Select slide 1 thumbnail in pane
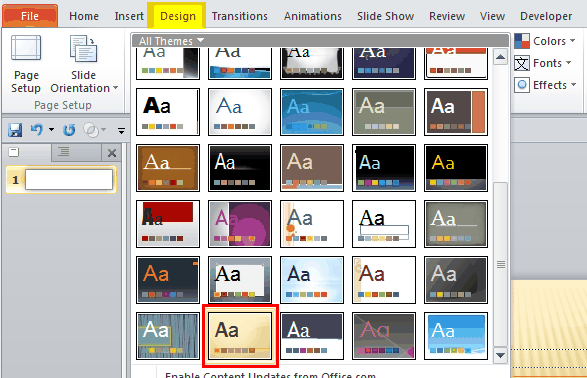This screenshot has width=587, height=378. (x=61, y=180)
